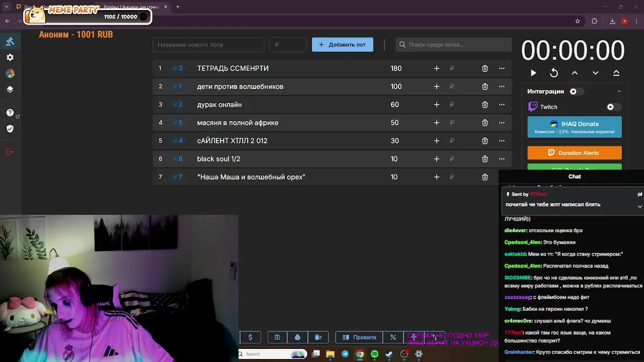Open the pie chart wheel page
This screenshot has height=362, width=644.
point(10,73)
